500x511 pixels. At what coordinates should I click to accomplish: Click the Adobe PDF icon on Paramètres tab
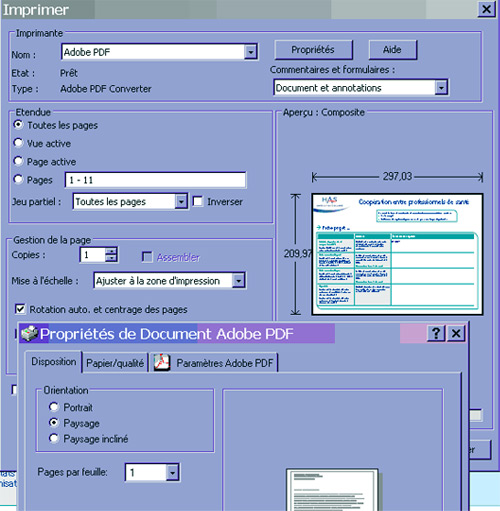162,362
